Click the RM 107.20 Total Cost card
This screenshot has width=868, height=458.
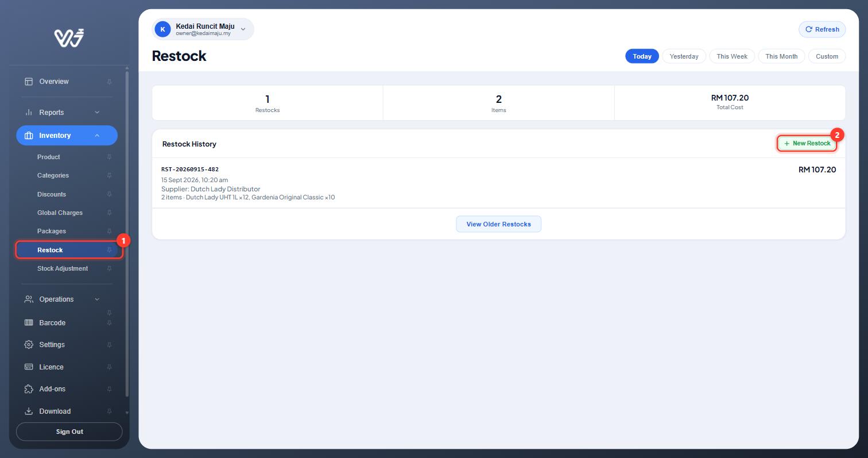click(x=730, y=102)
